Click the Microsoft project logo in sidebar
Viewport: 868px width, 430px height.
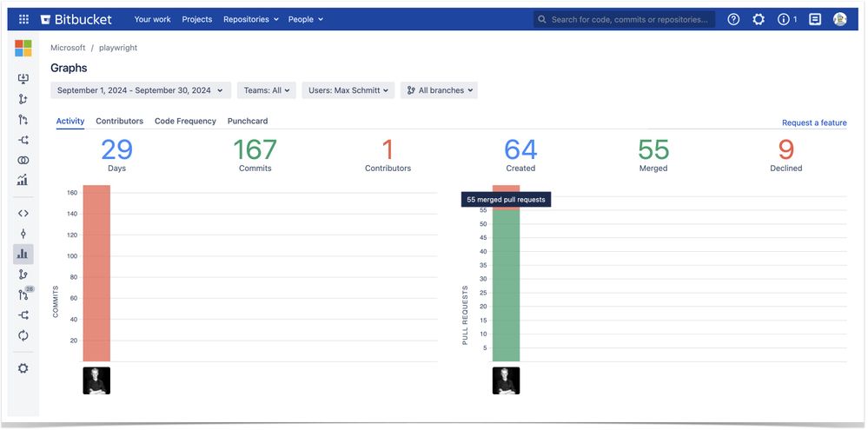23,48
